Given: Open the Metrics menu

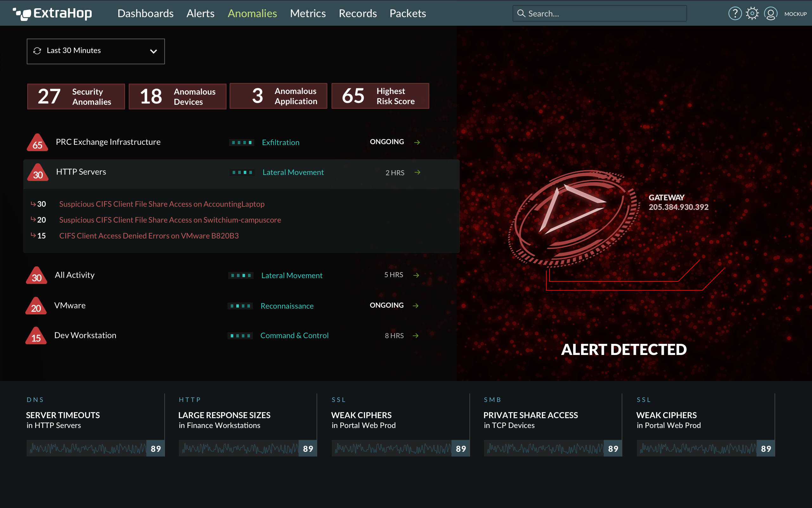Looking at the screenshot, I should point(308,13).
